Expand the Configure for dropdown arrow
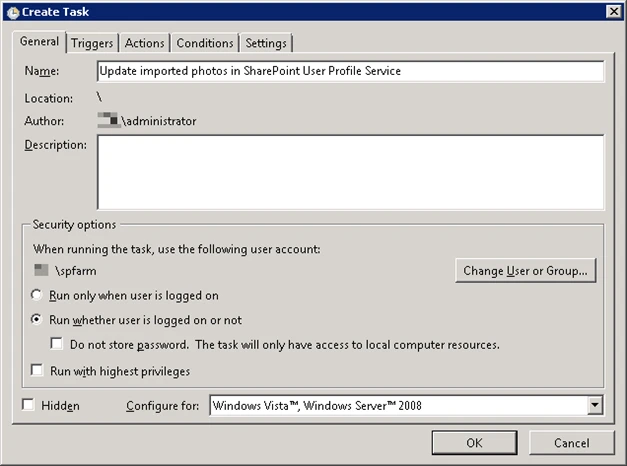627x466 pixels. click(x=595, y=405)
